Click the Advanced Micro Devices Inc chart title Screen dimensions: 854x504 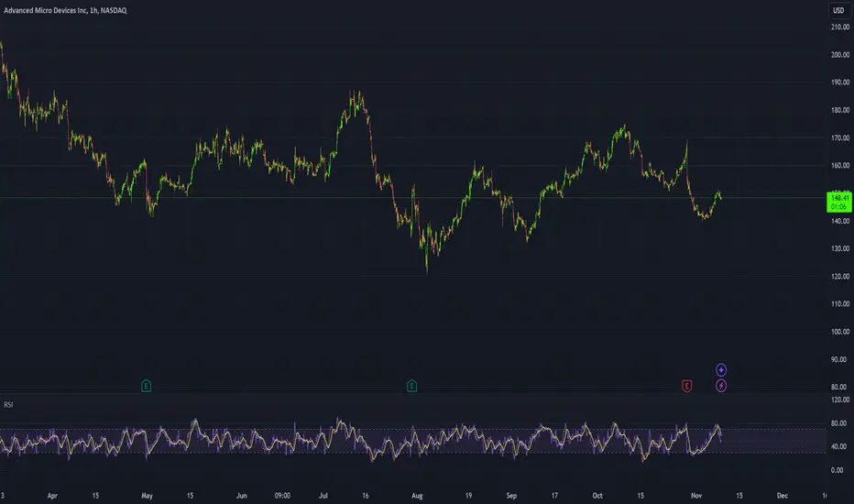point(65,10)
